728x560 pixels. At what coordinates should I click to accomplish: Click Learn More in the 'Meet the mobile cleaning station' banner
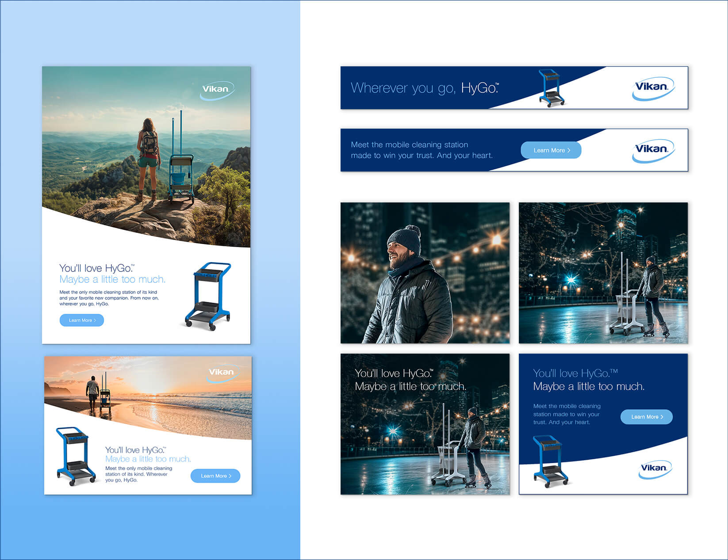[551, 150]
